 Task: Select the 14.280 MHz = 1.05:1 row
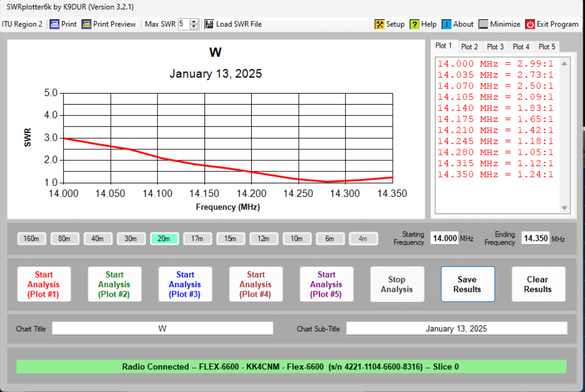click(x=495, y=152)
